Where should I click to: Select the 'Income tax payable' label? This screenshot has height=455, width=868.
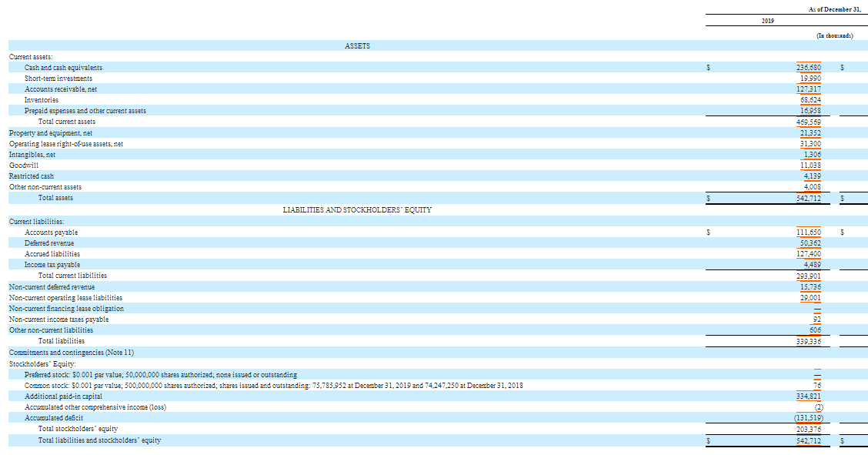click(x=52, y=265)
